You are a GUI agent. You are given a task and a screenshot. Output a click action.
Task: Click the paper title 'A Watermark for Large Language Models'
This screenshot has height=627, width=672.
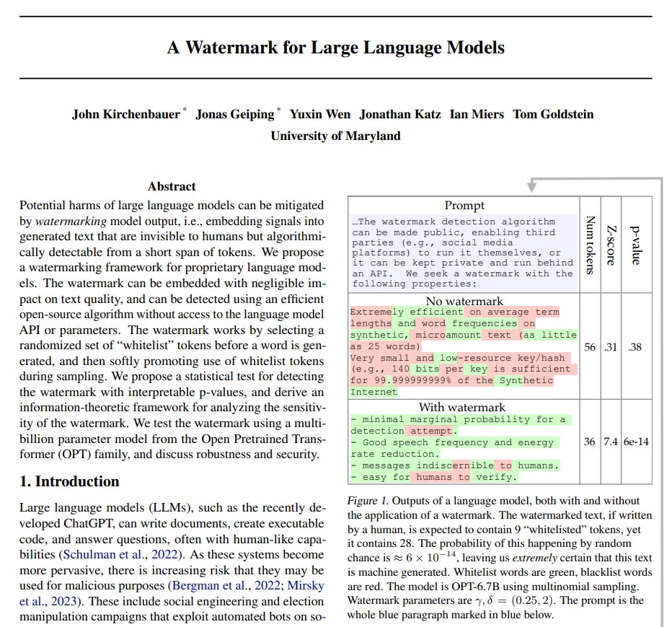pyautogui.click(x=336, y=47)
